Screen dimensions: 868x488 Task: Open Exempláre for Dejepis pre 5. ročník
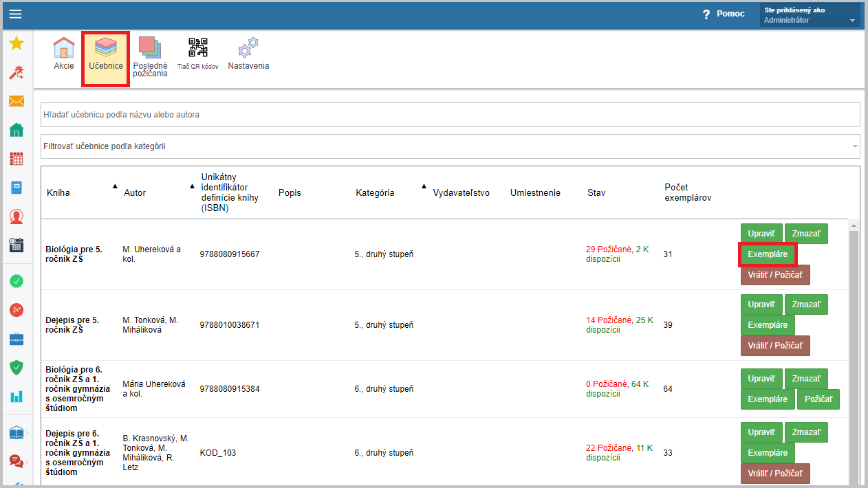[768, 325]
